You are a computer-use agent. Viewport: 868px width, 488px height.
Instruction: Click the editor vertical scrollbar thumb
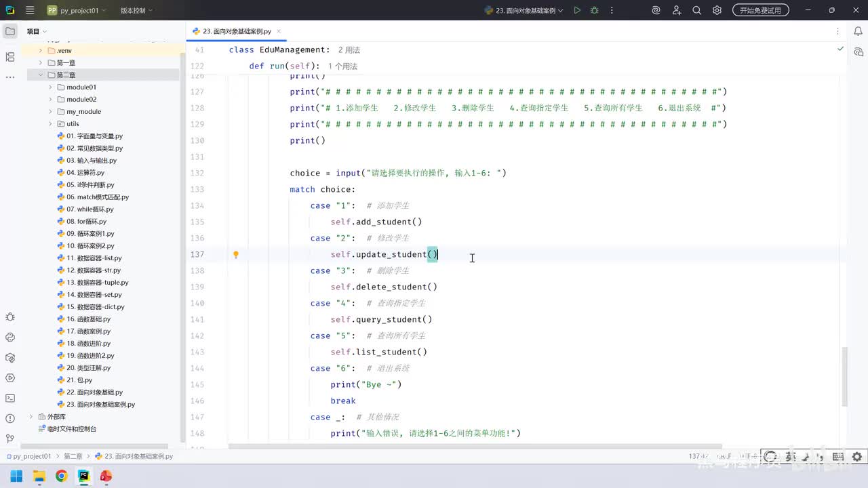[844, 376]
